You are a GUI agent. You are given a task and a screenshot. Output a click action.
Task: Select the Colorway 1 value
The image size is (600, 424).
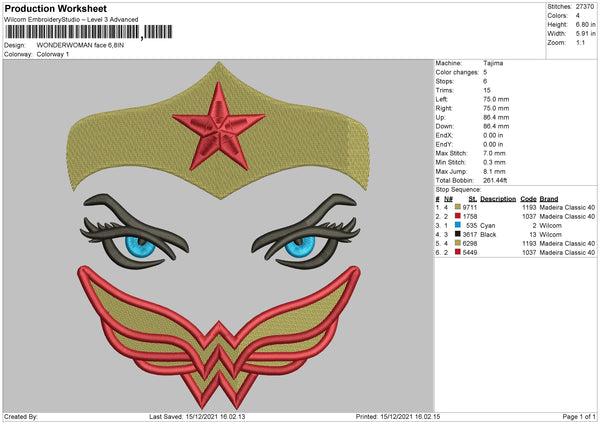click(x=53, y=54)
